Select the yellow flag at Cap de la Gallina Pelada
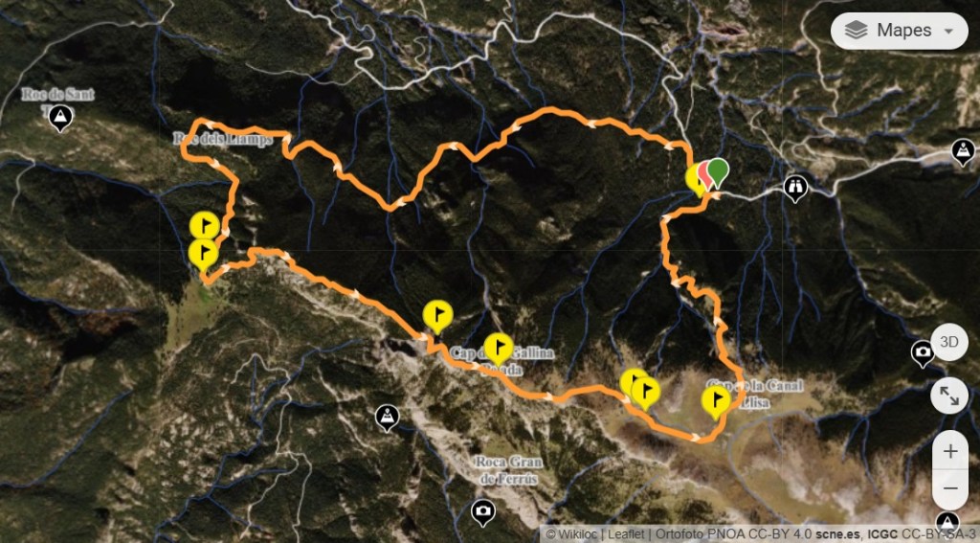The height and width of the screenshot is (543, 980). (499, 348)
